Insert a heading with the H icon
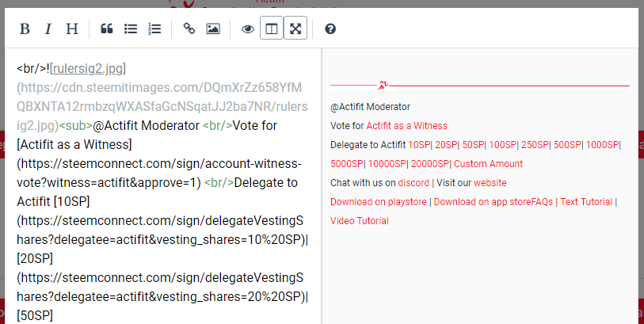This screenshot has height=324, width=644. tap(72, 29)
